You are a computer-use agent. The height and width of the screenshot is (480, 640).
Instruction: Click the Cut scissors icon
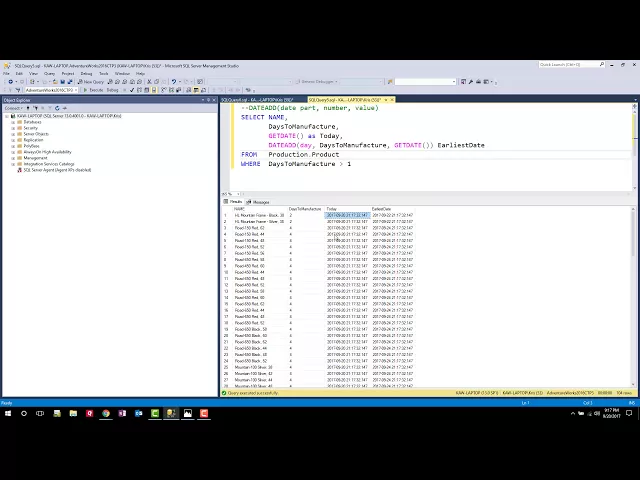tap(149, 82)
